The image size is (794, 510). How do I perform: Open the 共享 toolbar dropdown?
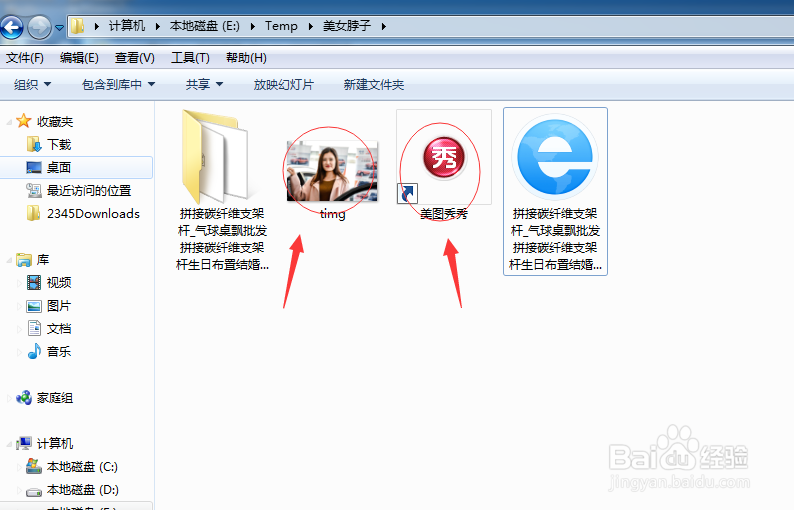[204, 85]
